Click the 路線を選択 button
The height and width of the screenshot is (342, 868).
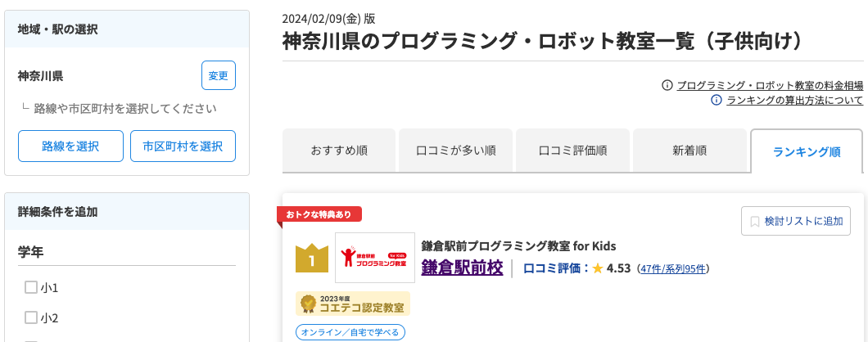70,146
